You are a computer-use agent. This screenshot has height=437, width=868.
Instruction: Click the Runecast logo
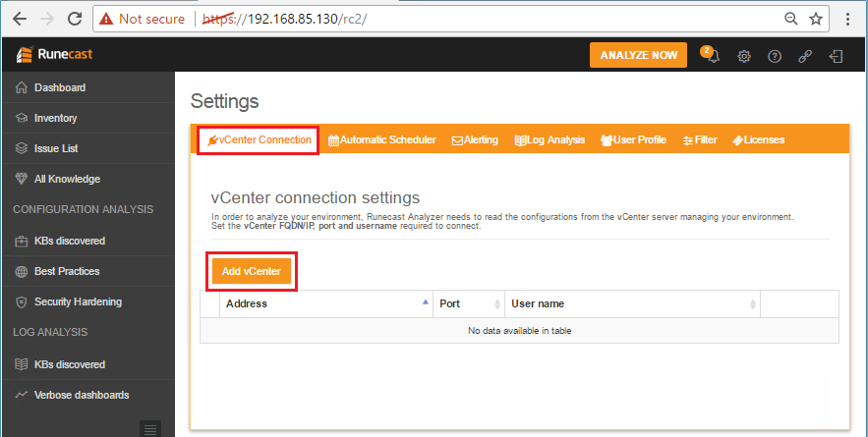pyautogui.click(x=54, y=54)
